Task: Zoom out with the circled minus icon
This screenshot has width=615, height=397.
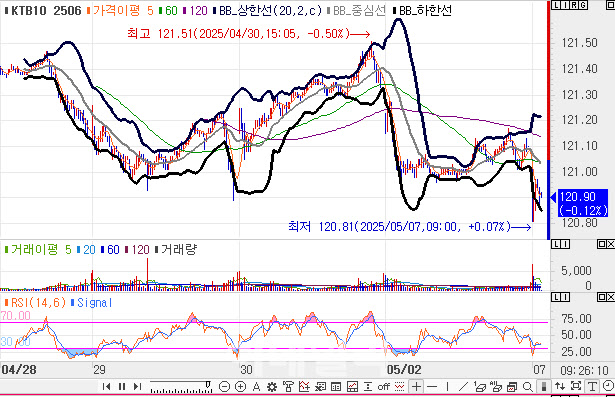Action: coord(224,386)
